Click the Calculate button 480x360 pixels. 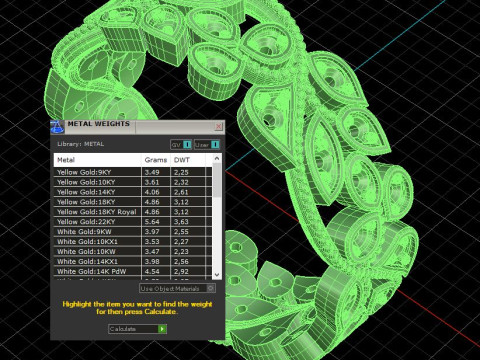137,329
